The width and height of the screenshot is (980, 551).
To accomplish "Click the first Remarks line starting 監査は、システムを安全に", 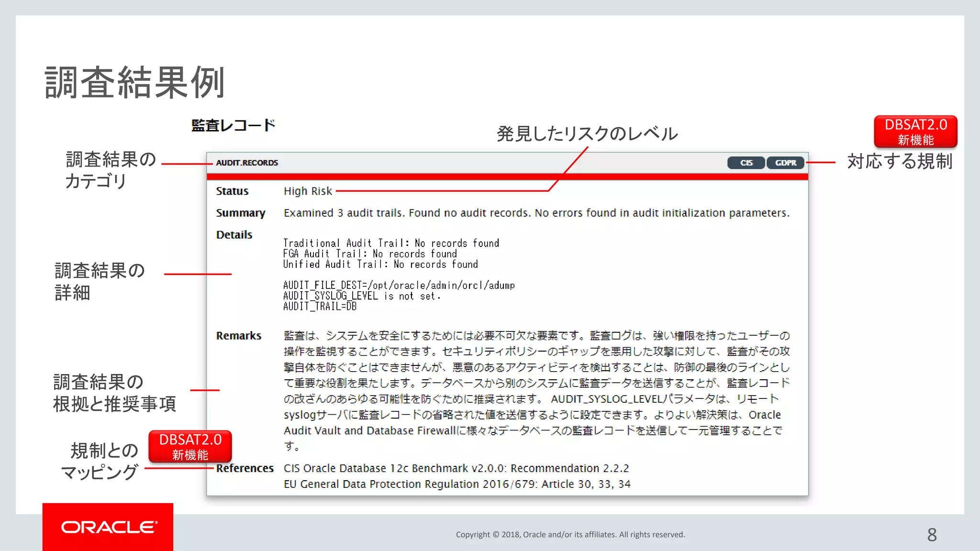I will pyautogui.click(x=536, y=335).
